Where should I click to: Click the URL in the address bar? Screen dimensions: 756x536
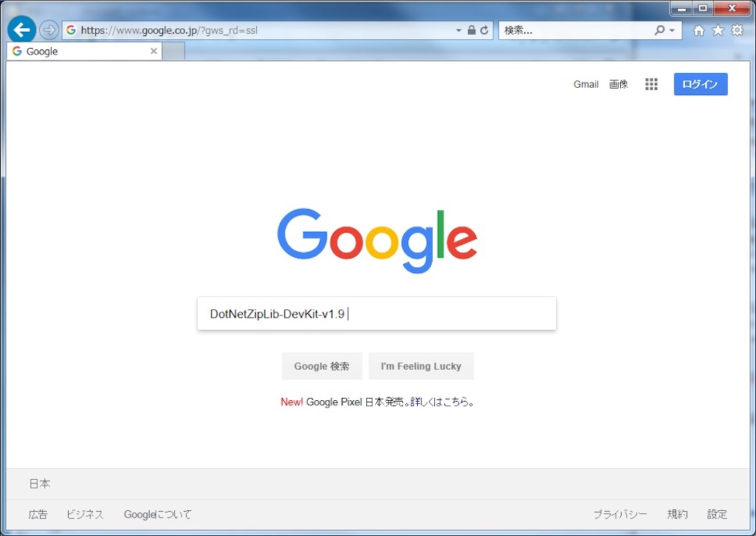(x=169, y=30)
